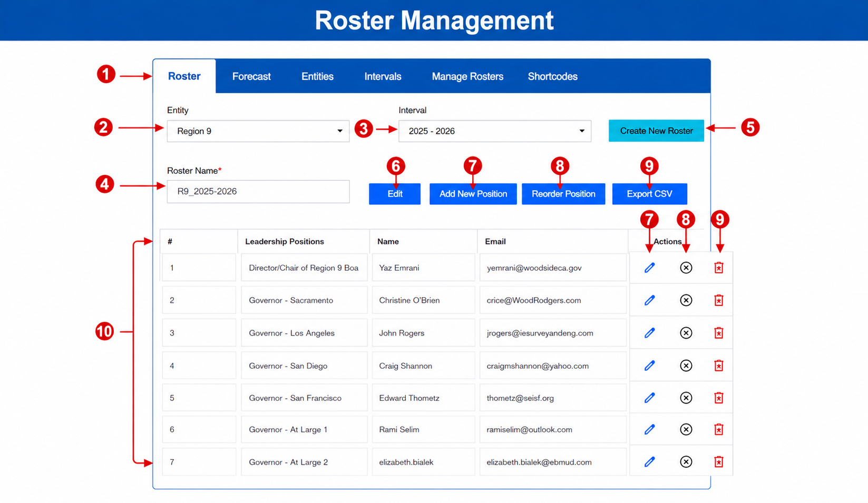Click the circled X icon for Rami Selim
This screenshot has width=868, height=503.
tap(686, 429)
